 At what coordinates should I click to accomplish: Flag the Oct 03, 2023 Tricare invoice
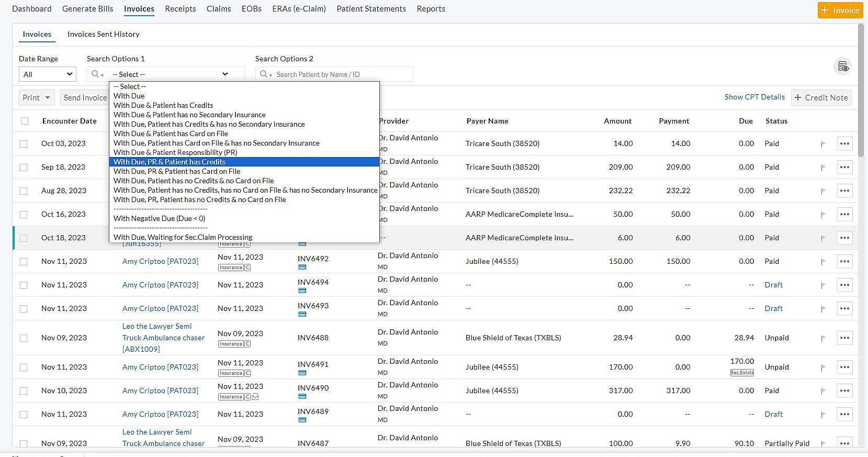click(x=823, y=144)
